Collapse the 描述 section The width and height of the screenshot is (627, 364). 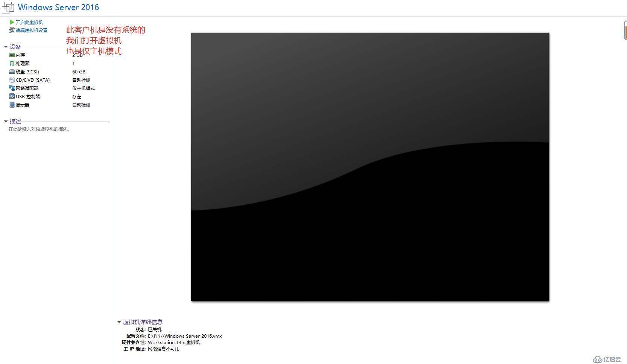(6, 121)
